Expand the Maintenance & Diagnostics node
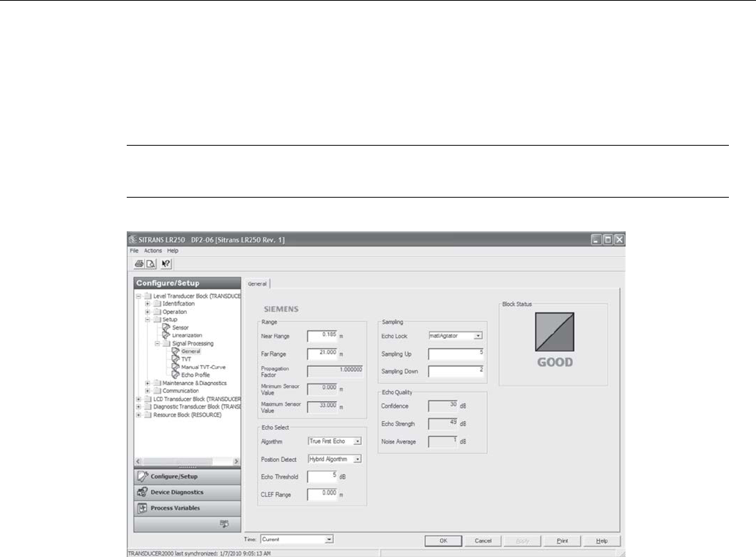This screenshot has height=557, width=756. coord(147,383)
